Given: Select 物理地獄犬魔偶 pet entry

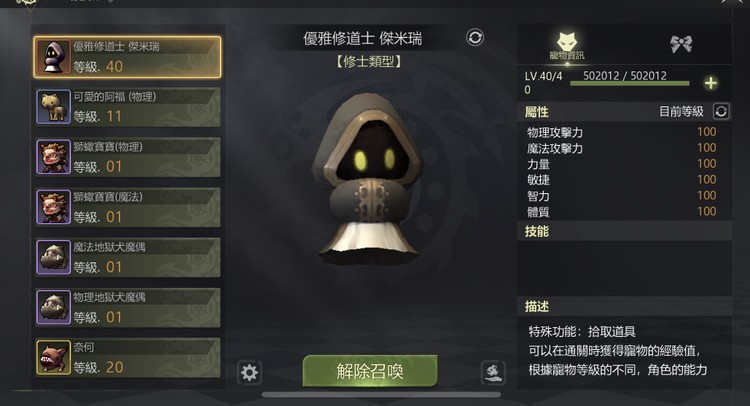Looking at the screenshot, I should click(x=127, y=307).
